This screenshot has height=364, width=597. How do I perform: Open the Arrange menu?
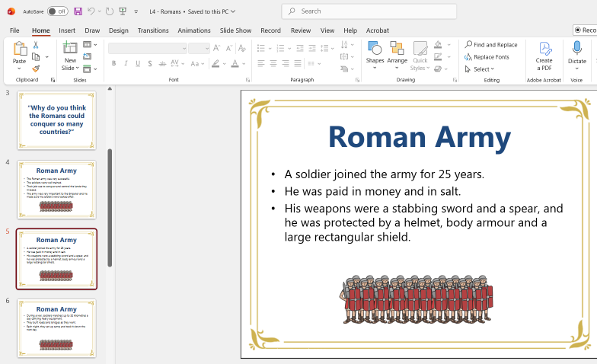pyautogui.click(x=397, y=55)
